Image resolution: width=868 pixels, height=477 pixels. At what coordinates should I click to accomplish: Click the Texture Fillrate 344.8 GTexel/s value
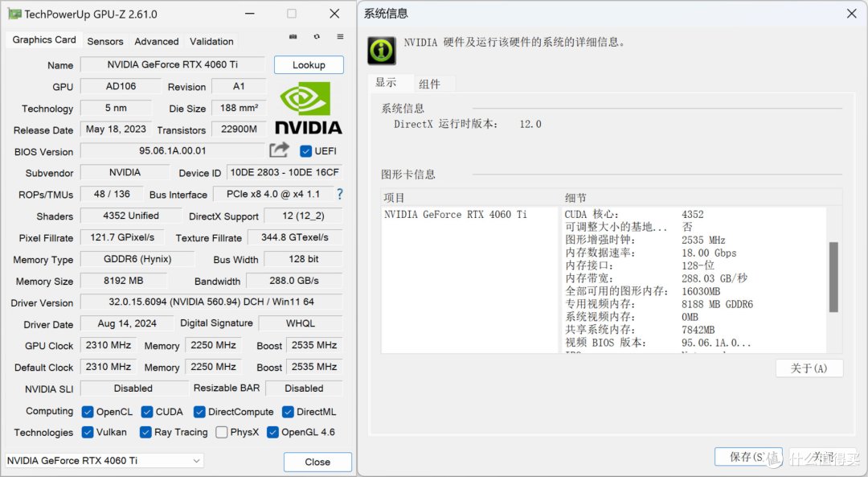(294, 237)
